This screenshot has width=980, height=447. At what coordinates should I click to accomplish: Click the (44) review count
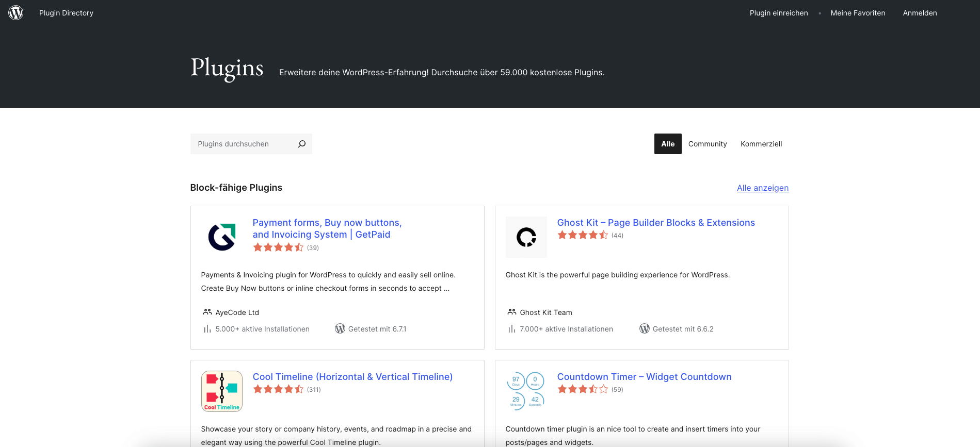[x=617, y=236]
